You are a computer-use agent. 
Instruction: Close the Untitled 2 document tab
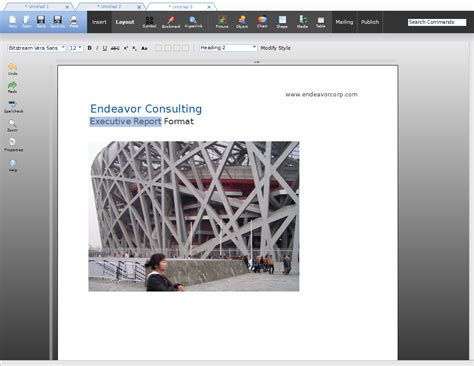139,7
